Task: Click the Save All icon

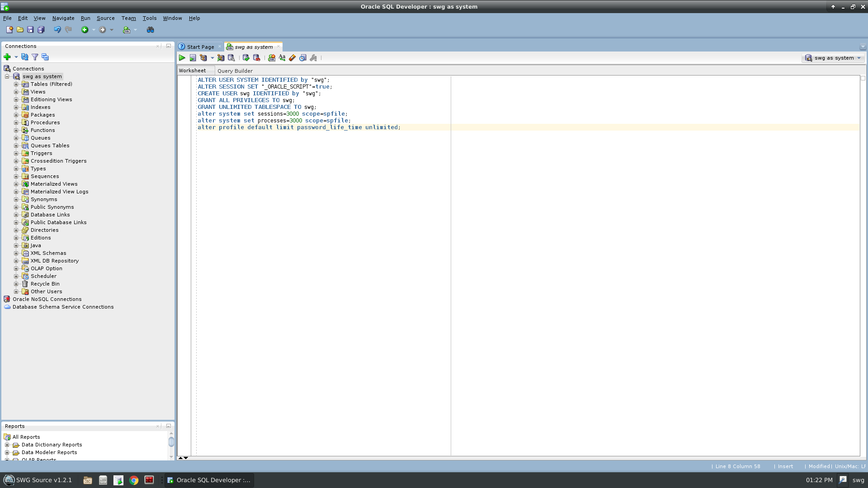Action: (x=41, y=30)
